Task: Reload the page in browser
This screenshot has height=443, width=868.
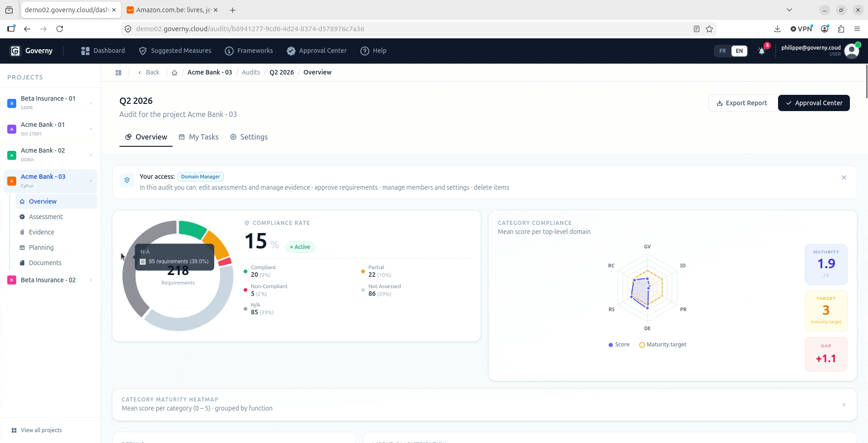Action: (60, 29)
